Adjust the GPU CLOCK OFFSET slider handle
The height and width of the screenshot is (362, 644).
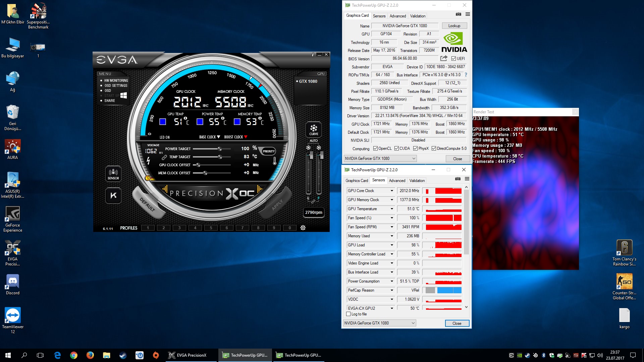click(198, 165)
